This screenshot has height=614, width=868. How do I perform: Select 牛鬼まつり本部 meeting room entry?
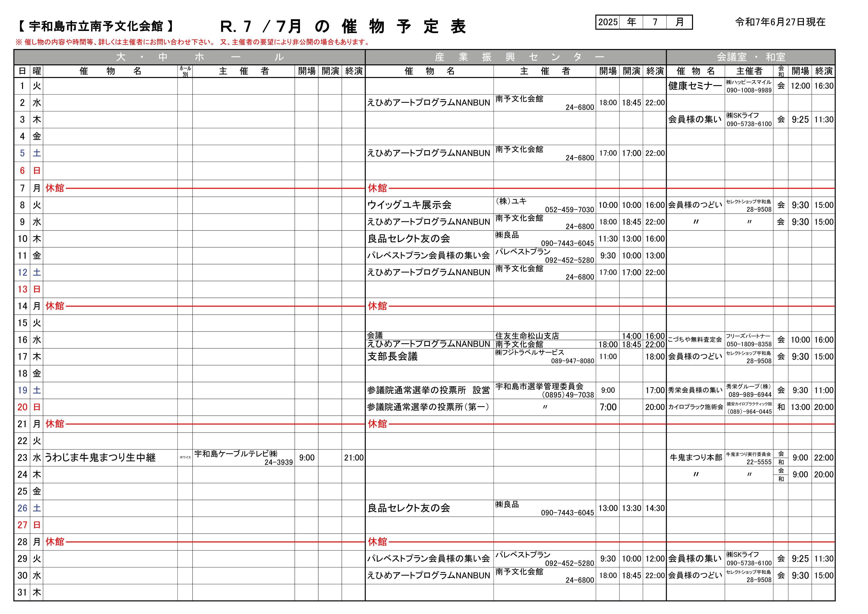[x=695, y=458]
